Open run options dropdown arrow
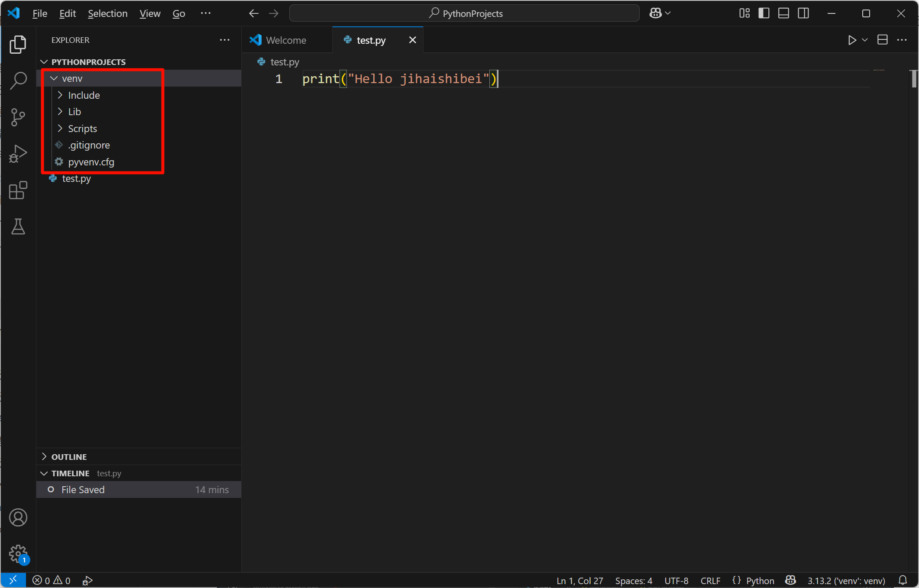This screenshot has height=588, width=919. pos(865,40)
